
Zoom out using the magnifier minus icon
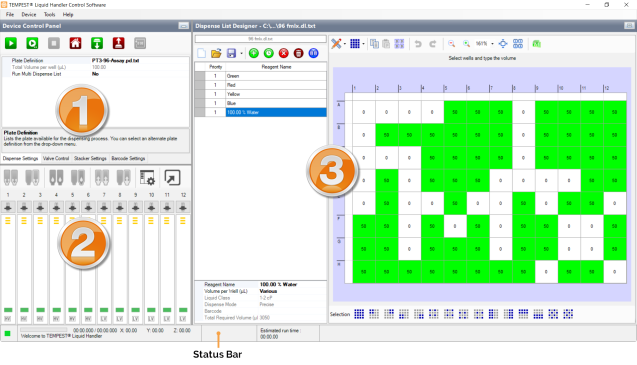(451, 43)
